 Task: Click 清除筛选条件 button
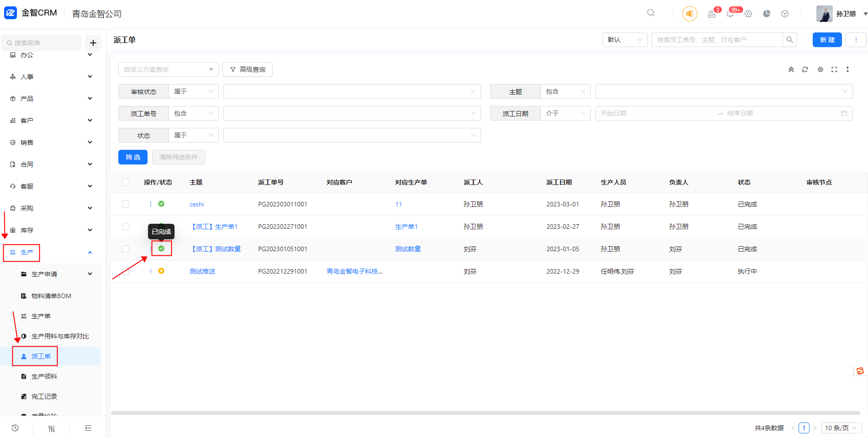179,157
